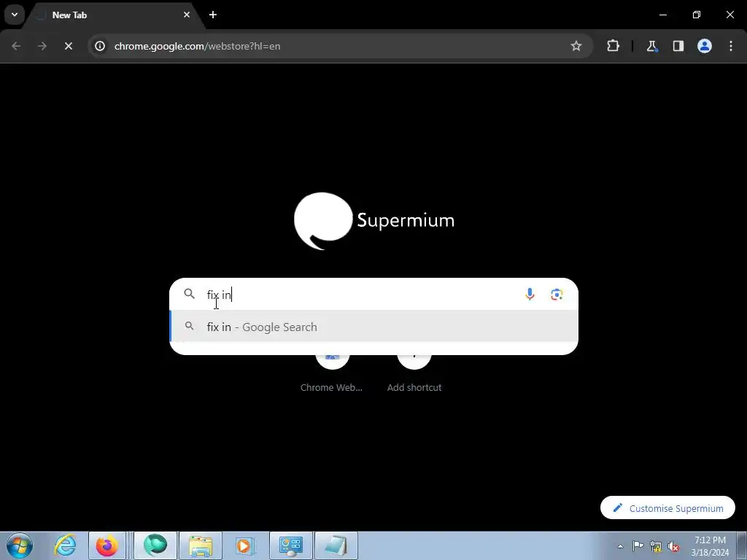Open Control Panel taskbar item
Screen dimensions: 747x560
[x=290, y=545]
